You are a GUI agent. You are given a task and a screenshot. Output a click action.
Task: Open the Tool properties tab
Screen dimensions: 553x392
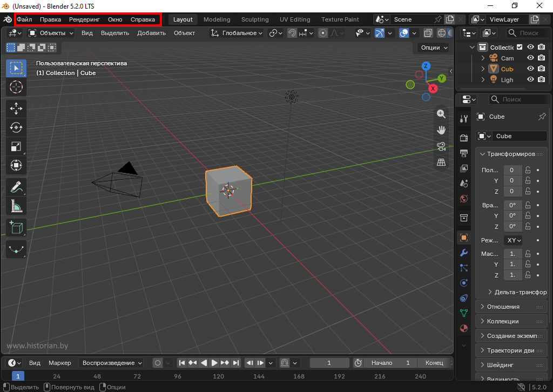coord(464,119)
